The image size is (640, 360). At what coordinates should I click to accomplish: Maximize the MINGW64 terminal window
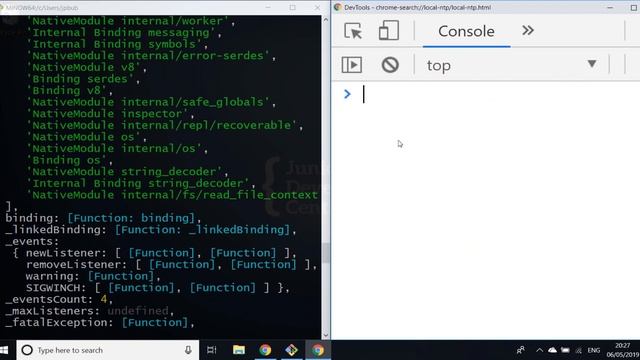click(293, 7)
